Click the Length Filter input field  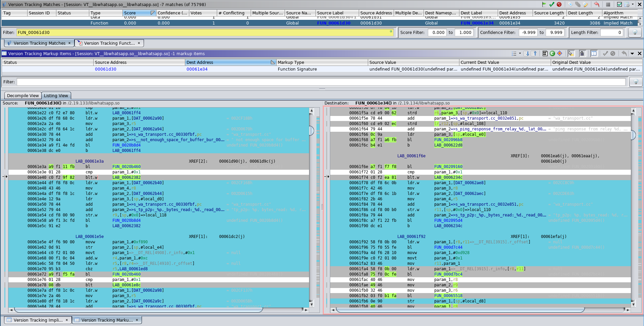(x=611, y=33)
